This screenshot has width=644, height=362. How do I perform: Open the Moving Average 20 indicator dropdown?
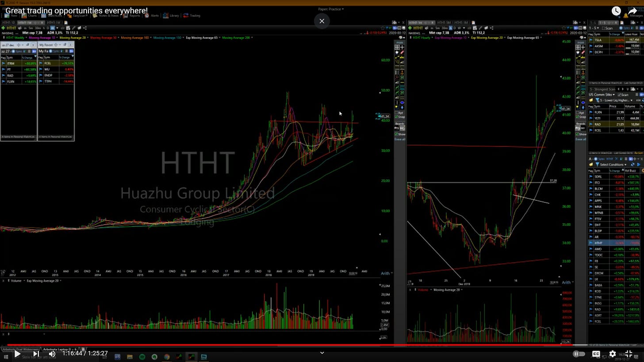pos(74,38)
